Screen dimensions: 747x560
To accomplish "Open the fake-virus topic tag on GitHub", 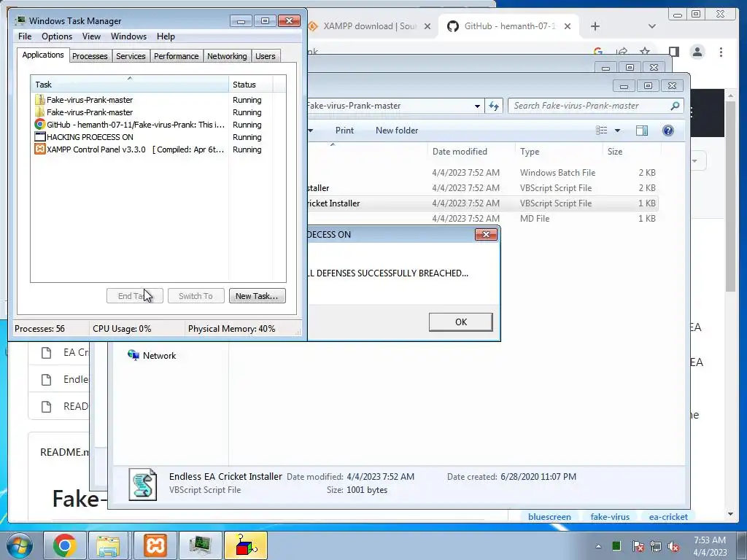I will pyautogui.click(x=610, y=517).
